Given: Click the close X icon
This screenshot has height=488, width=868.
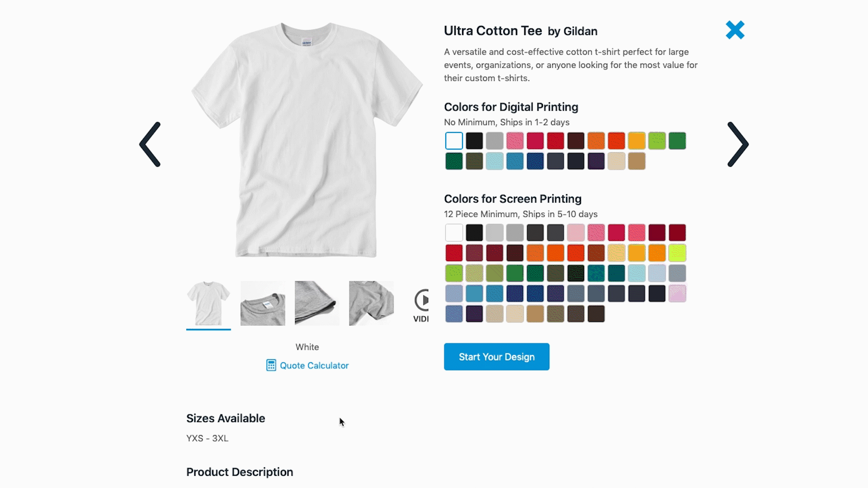Looking at the screenshot, I should click(x=735, y=29).
